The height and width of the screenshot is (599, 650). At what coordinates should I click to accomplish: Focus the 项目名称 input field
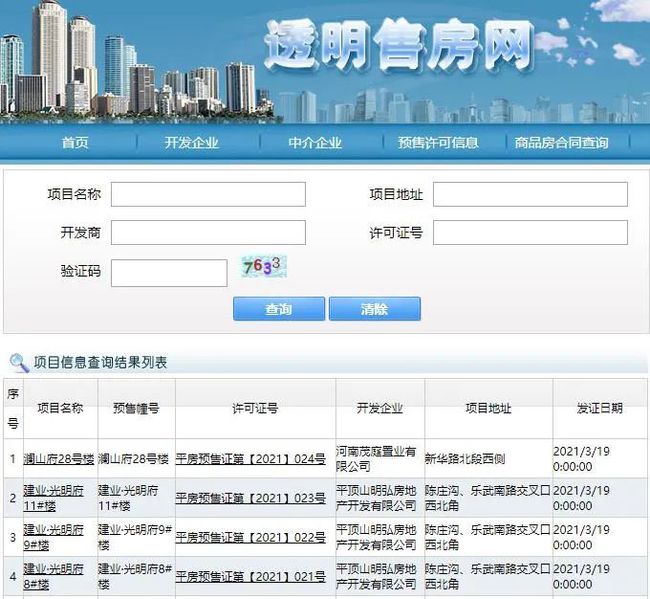click(x=208, y=194)
